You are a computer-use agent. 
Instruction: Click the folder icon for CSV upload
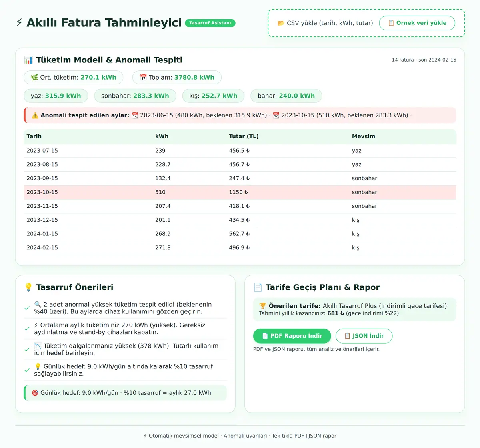click(x=281, y=23)
